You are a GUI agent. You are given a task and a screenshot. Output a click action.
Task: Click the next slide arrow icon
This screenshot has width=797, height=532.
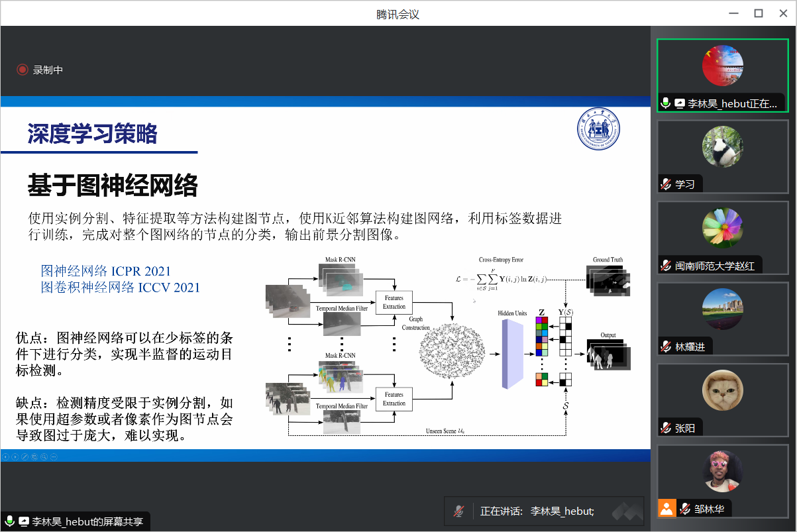coord(15,456)
